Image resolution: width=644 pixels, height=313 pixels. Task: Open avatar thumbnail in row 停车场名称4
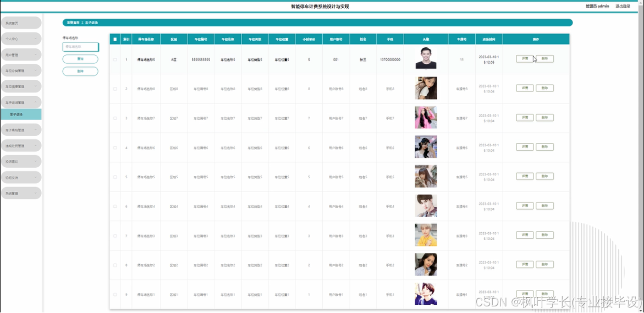(x=426, y=205)
